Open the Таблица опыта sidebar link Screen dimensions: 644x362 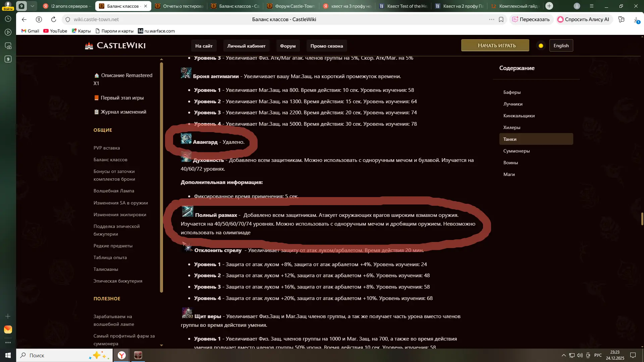(x=110, y=257)
